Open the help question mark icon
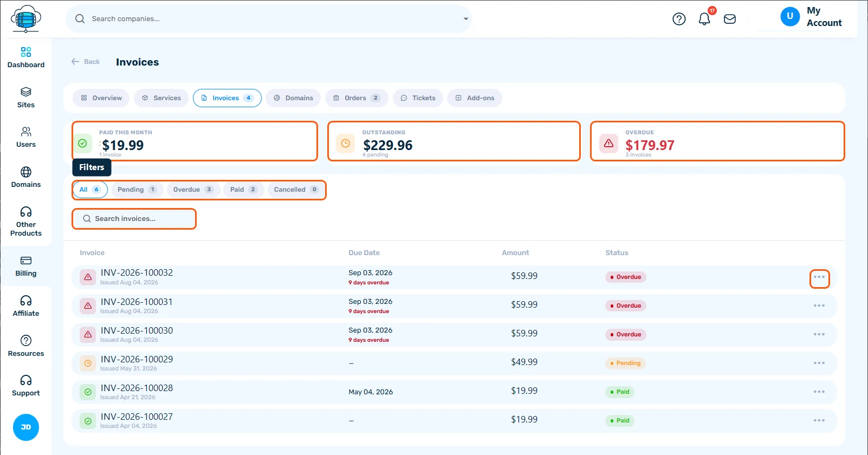This screenshot has width=868, height=455. [x=679, y=19]
